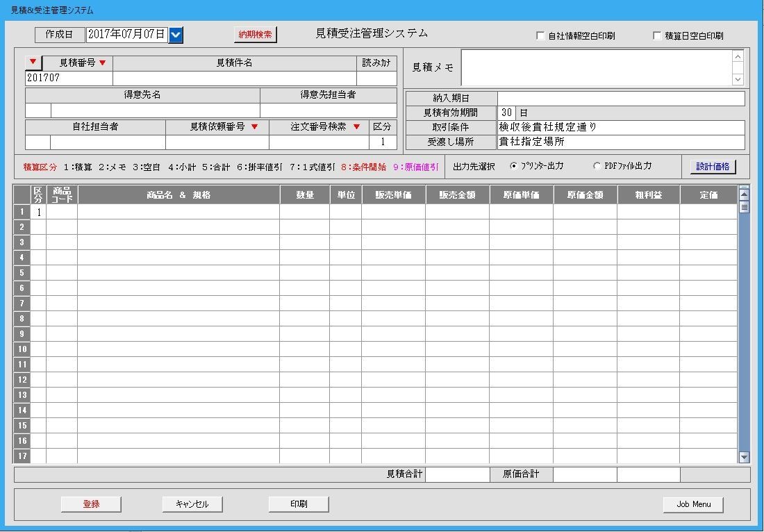
Task: Click the キャンセル button
Action: [192, 504]
